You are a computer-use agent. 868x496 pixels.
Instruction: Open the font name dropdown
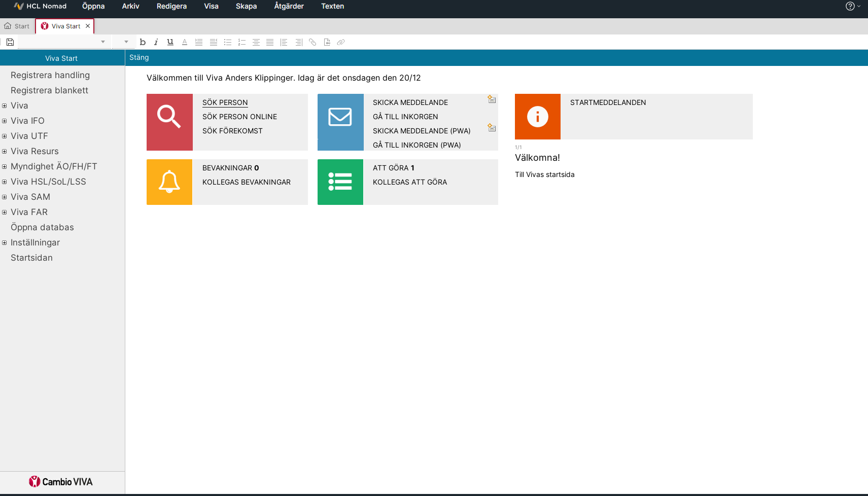tap(103, 42)
